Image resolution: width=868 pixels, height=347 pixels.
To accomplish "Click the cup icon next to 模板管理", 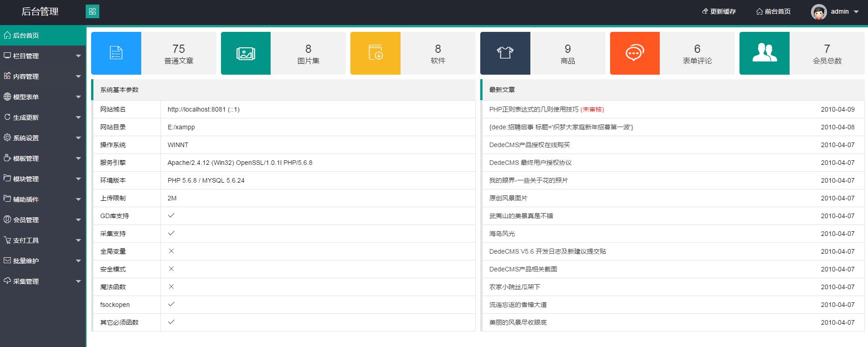I will (7, 158).
